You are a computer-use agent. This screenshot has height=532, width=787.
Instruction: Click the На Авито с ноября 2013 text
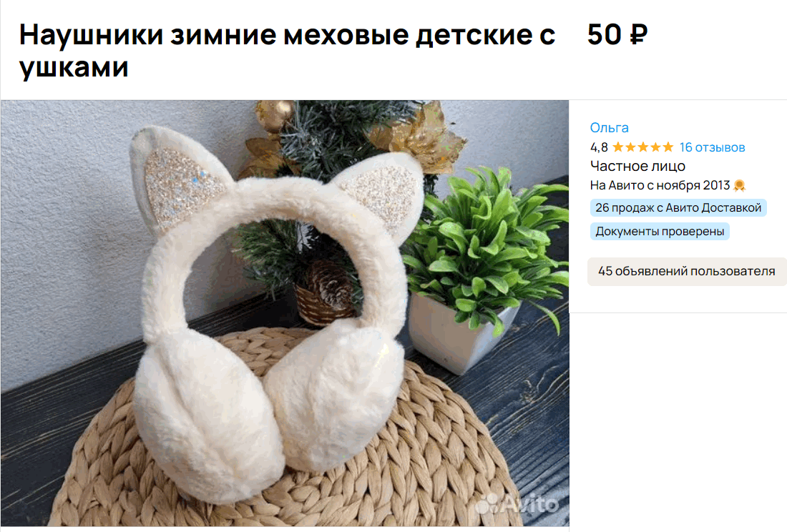coord(660,185)
